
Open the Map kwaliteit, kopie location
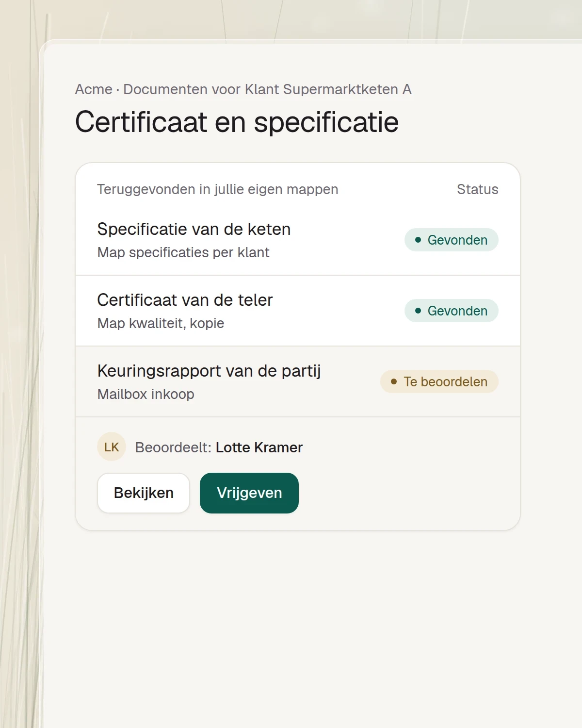161,323
